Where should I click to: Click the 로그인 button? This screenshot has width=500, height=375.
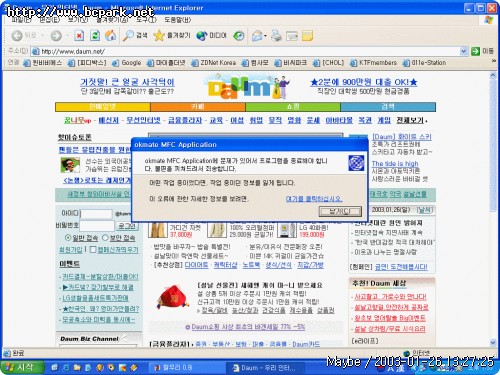(x=127, y=226)
